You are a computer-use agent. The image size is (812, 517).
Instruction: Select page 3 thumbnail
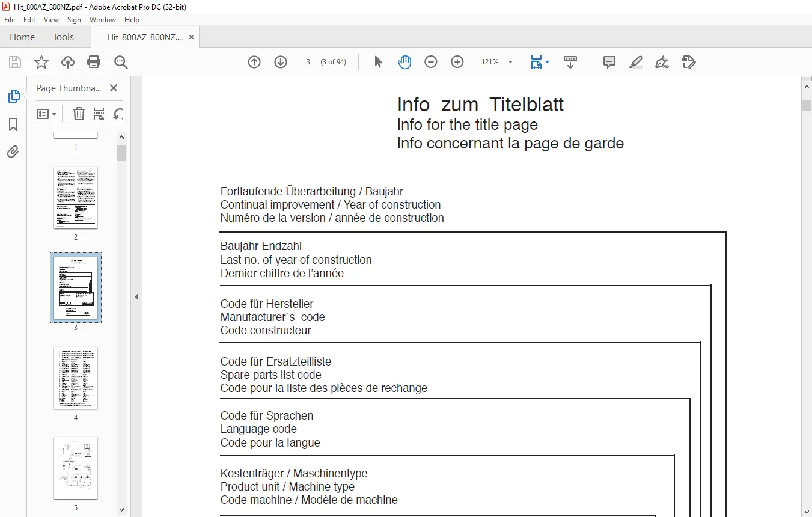tap(76, 288)
